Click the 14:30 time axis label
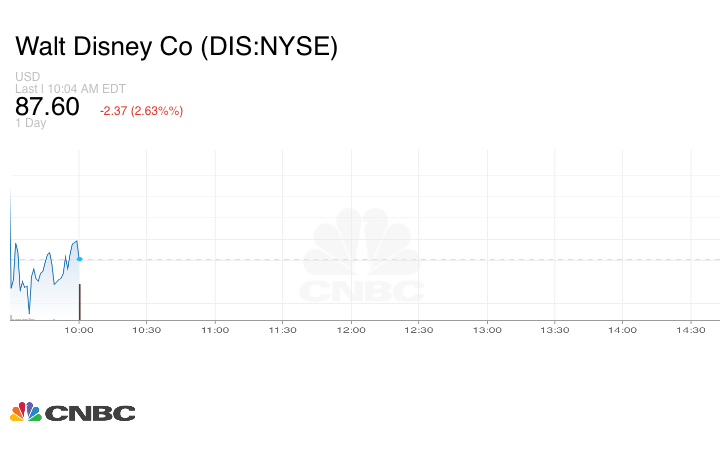 (x=691, y=330)
